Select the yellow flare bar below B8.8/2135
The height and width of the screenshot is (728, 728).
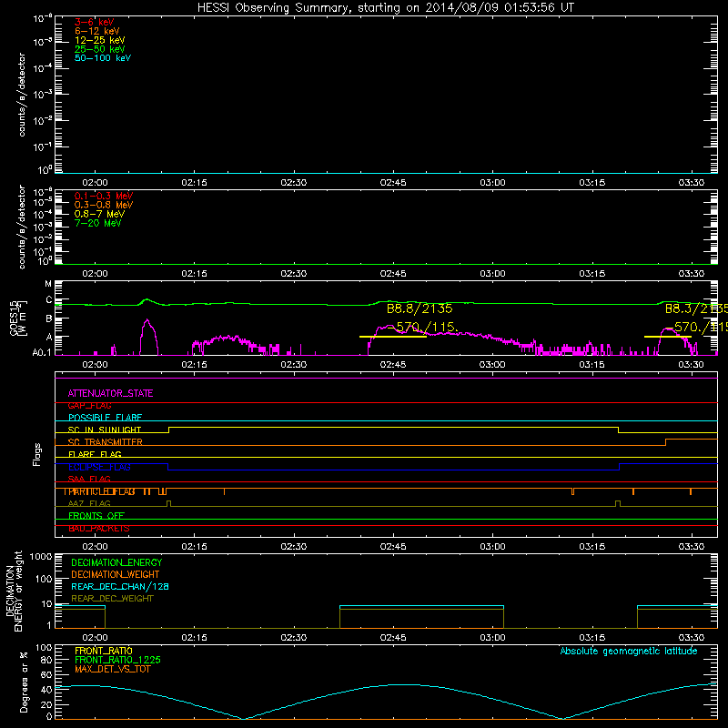[x=393, y=337]
